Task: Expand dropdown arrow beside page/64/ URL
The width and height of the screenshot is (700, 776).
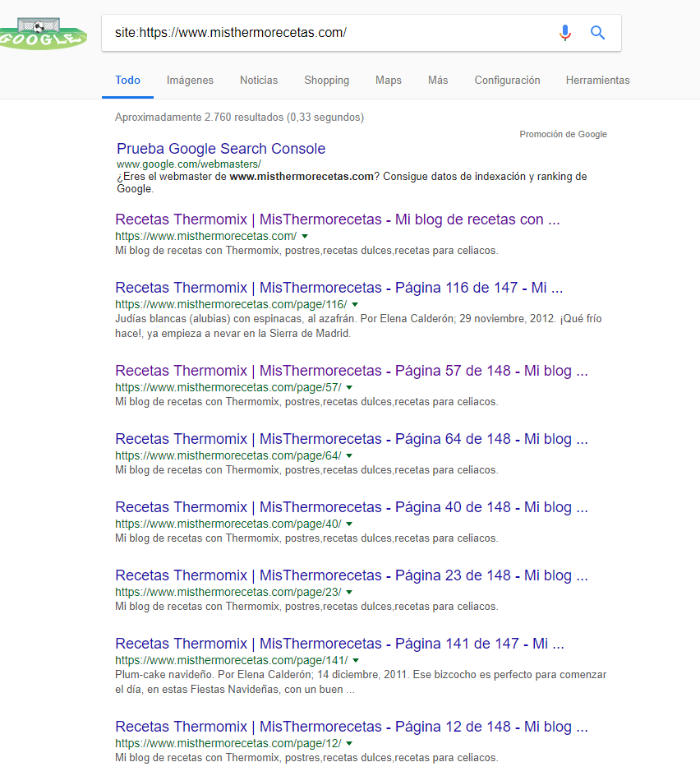Action: coord(349,455)
